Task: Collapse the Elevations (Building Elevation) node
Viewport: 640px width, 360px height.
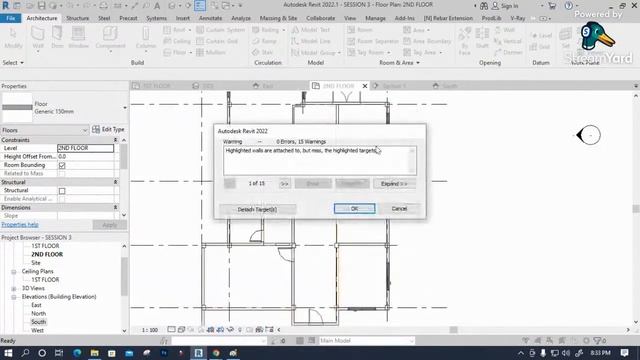Action: click(13, 297)
